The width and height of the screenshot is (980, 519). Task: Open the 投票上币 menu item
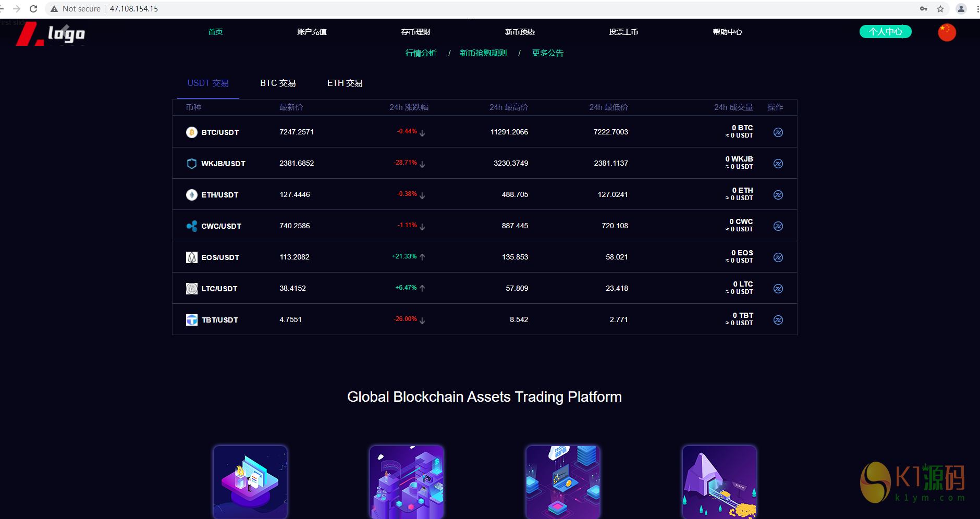point(623,32)
